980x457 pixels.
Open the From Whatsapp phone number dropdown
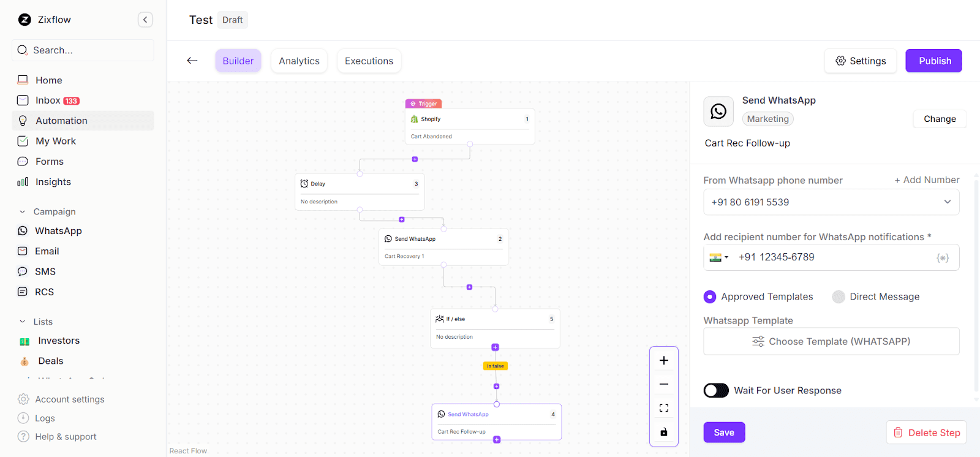coord(831,202)
